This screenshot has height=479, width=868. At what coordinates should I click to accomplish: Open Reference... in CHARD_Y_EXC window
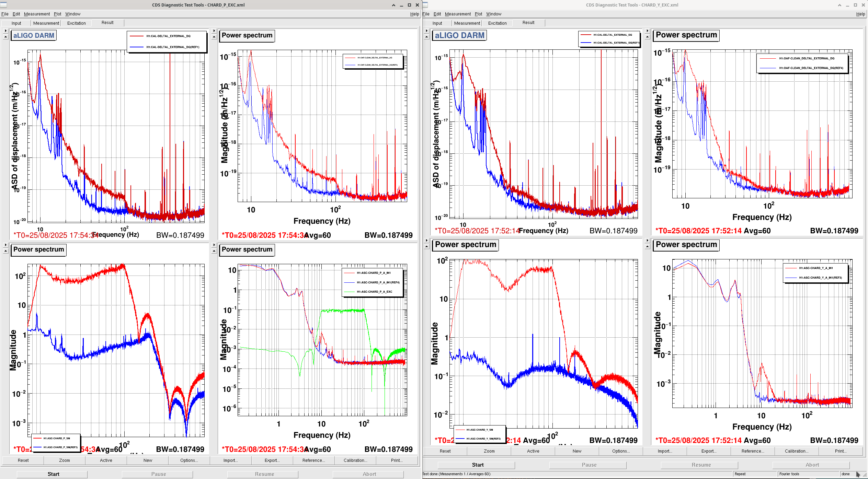pyautogui.click(x=753, y=451)
